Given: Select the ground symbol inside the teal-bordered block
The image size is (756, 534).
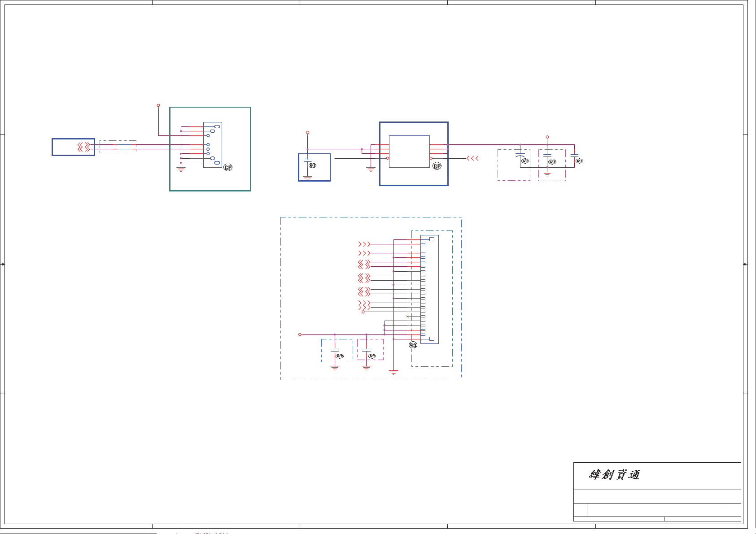Looking at the screenshot, I should [x=181, y=170].
